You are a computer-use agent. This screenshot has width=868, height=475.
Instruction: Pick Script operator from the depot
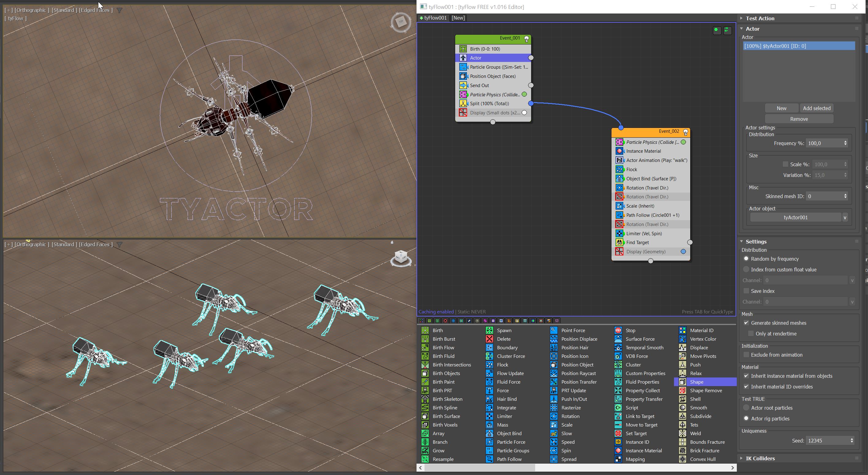pyautogui.click(x=632, y=408)
